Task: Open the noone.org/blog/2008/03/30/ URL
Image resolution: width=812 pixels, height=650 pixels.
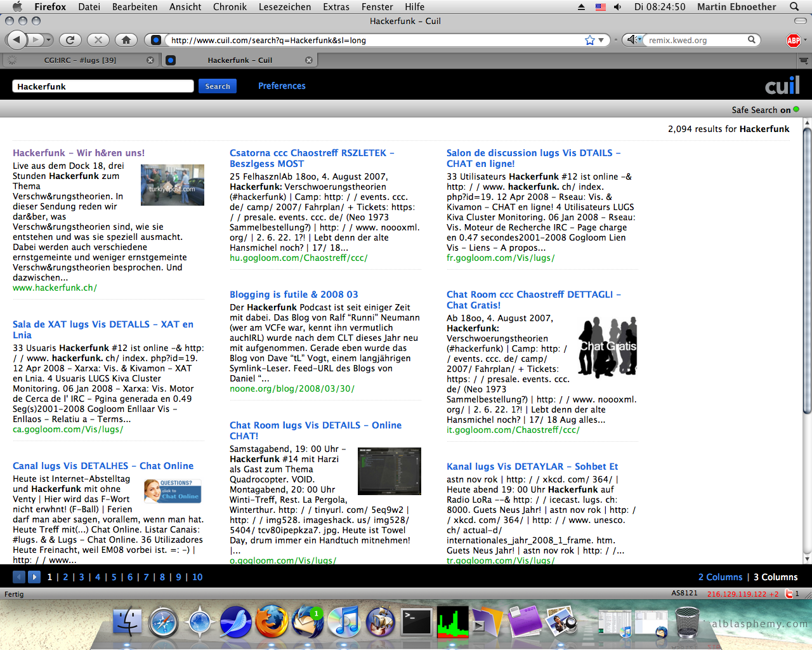Action: point(292,388)
